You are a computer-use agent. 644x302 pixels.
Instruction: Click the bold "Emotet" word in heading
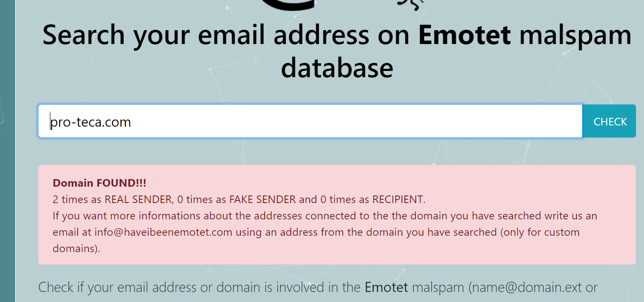click(x=465, y=35)
